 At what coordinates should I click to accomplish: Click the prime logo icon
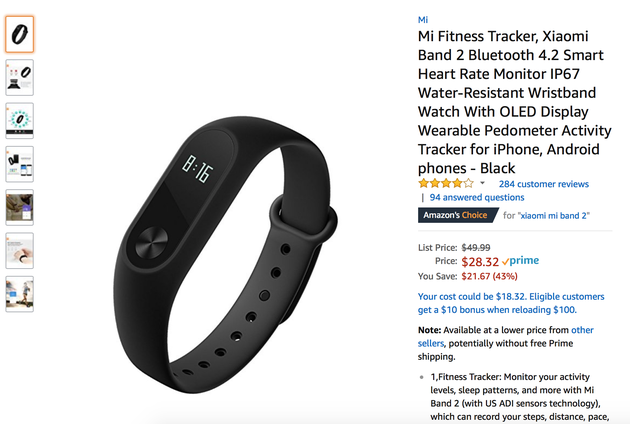(521, 261)
